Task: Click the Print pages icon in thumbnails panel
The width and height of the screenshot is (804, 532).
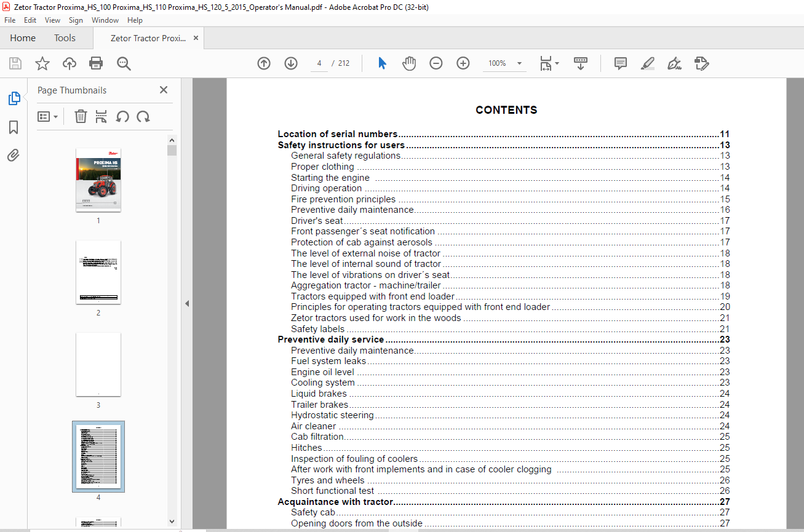Action: pos(101,116)
